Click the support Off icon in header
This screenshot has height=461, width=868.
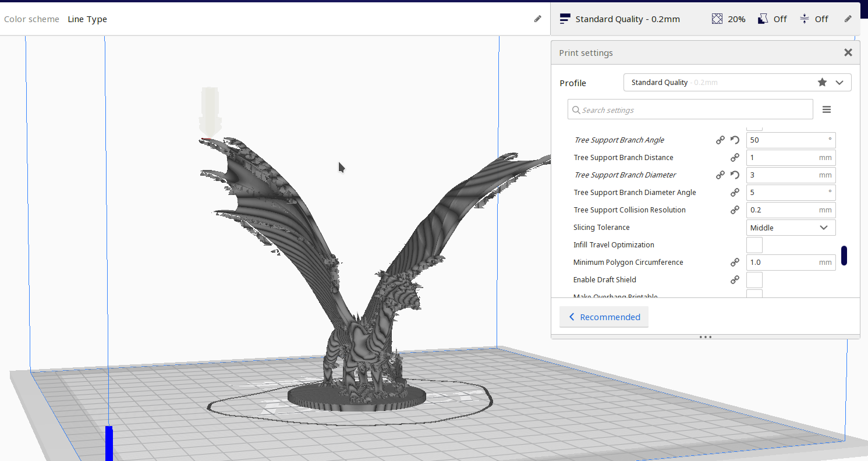click(x=763, y=19)
